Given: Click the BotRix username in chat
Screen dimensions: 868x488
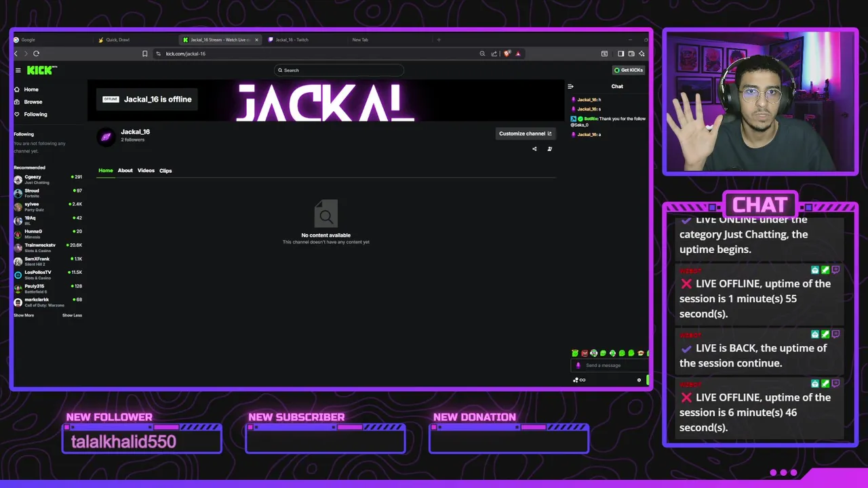Looking at the screenshot, I should [x=591, y=119].
